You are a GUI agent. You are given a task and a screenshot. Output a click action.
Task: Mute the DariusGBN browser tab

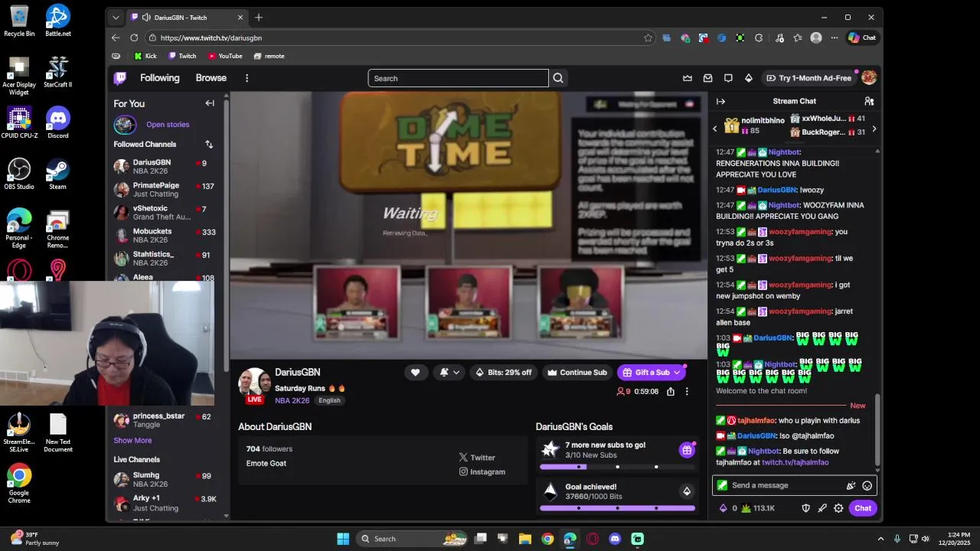pyautogui.click(x=145, y=18)
